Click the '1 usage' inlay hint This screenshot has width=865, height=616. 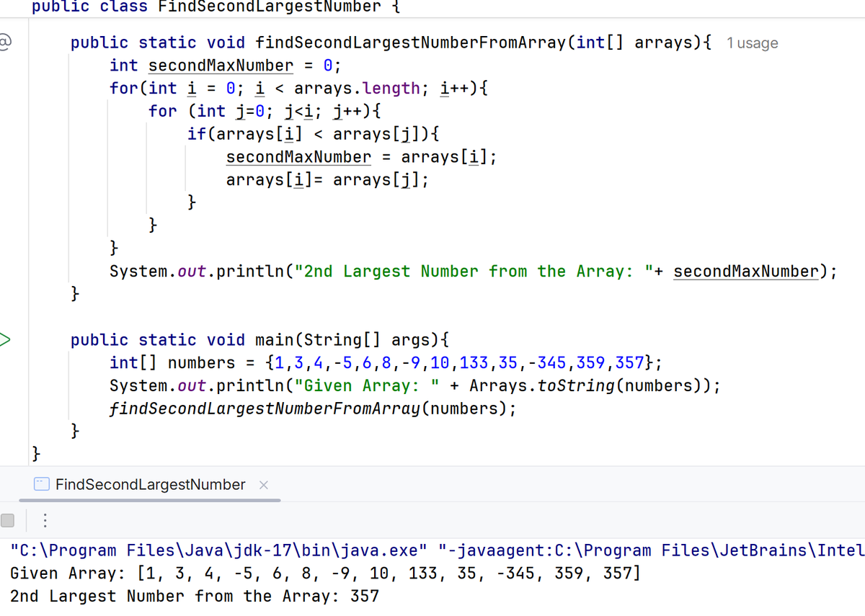(x=753, y=43)
